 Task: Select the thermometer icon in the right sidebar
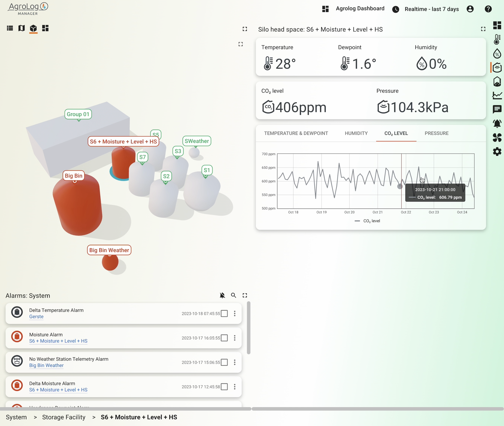497,39
